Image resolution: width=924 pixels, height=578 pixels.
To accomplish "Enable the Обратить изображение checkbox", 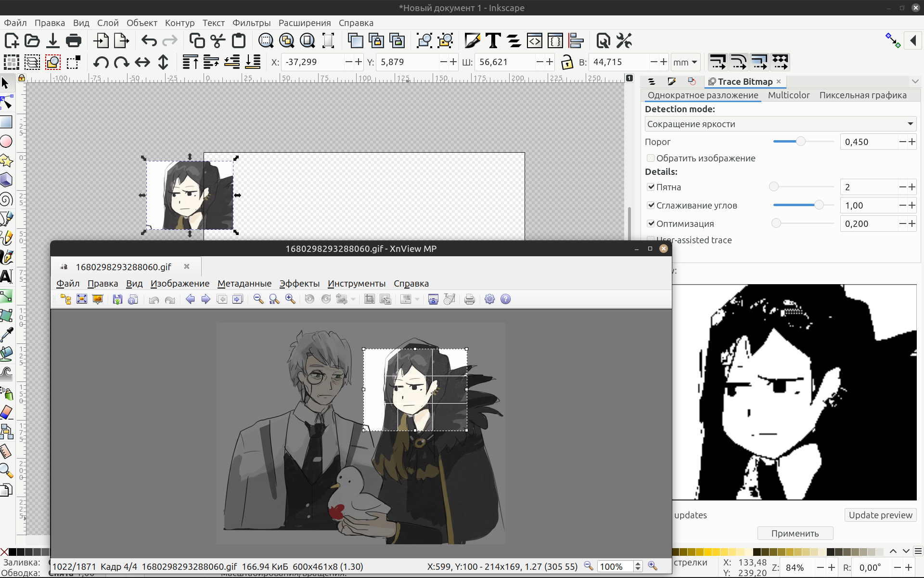I will point(651,158).
